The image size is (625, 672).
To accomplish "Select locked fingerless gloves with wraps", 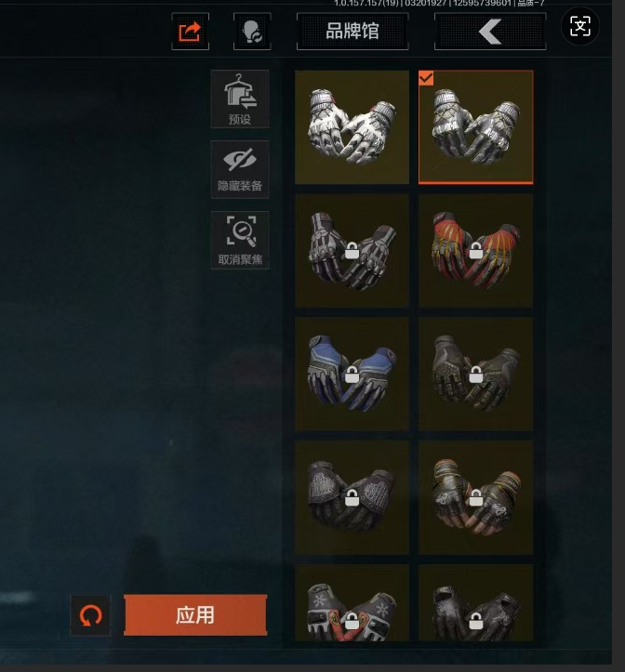I will point(475,497).
